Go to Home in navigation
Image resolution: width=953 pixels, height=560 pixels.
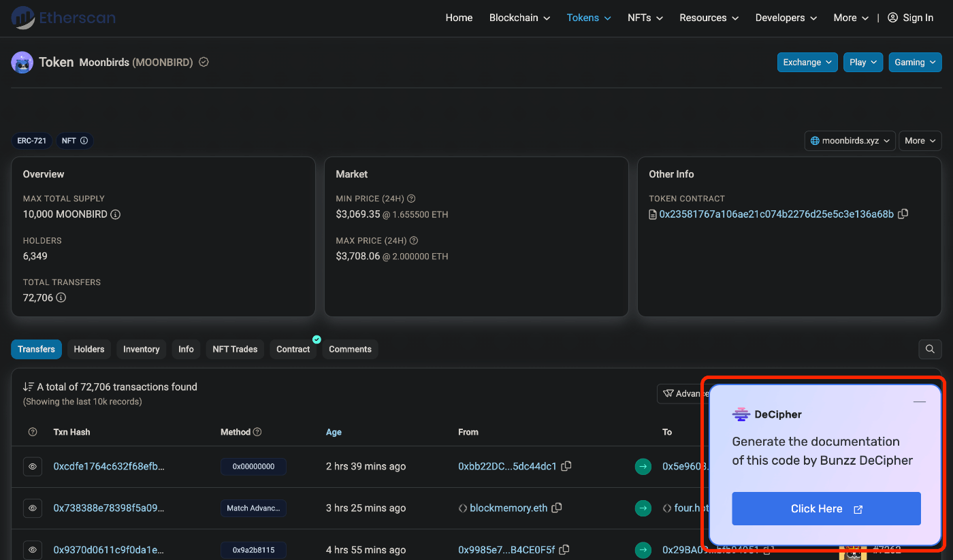point(459,18)
